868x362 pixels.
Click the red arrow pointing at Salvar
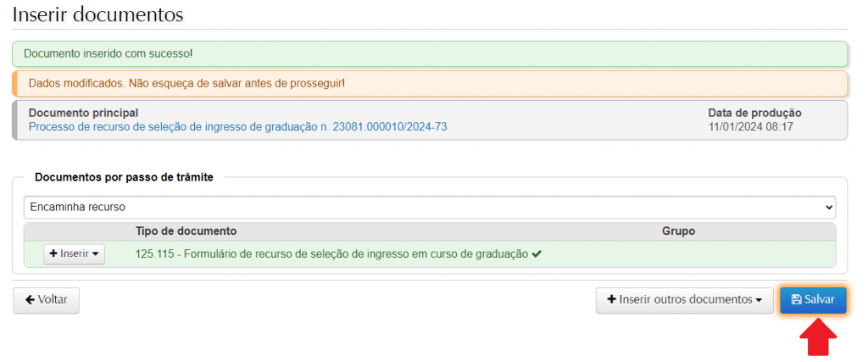pos(818,337)
